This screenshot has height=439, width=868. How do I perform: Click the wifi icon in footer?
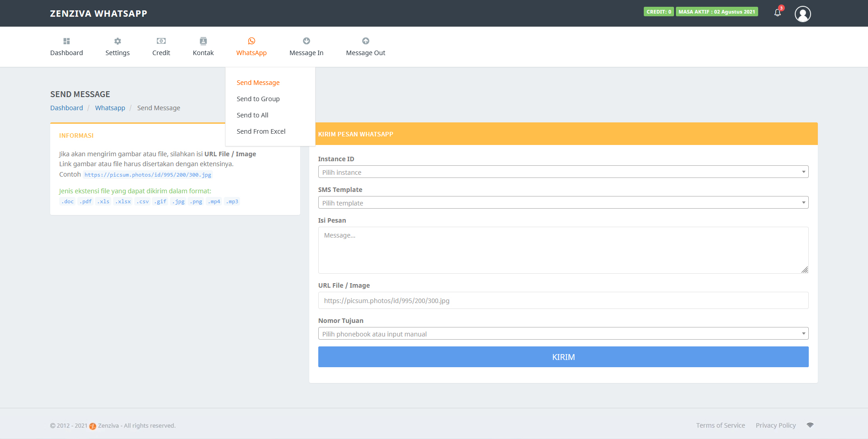(810, 425)
